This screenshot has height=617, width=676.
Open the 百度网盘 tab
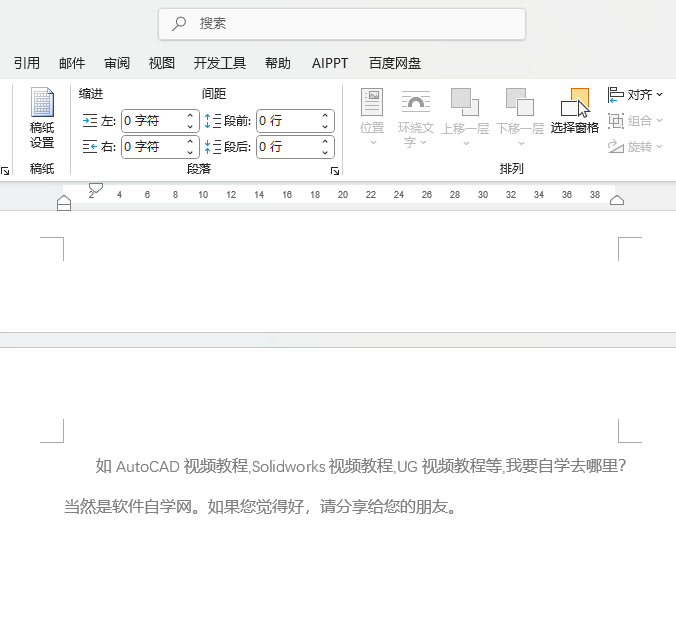(395, 63)
